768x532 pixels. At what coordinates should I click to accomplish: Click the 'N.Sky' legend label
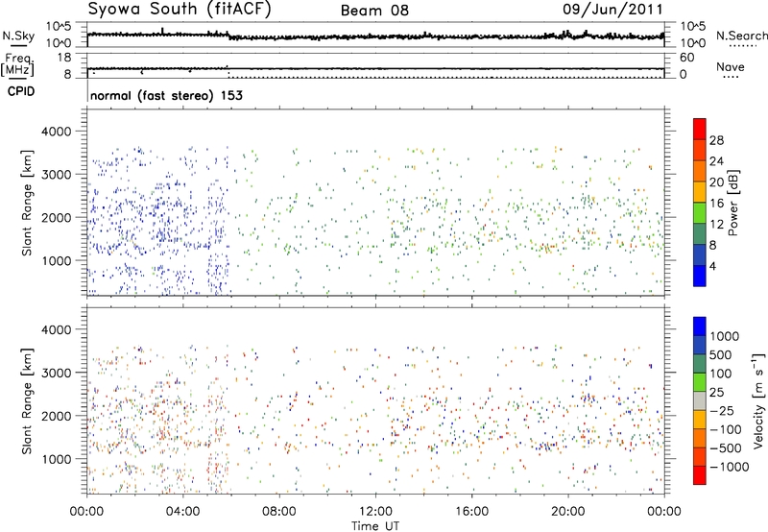(x=18, y=36)
